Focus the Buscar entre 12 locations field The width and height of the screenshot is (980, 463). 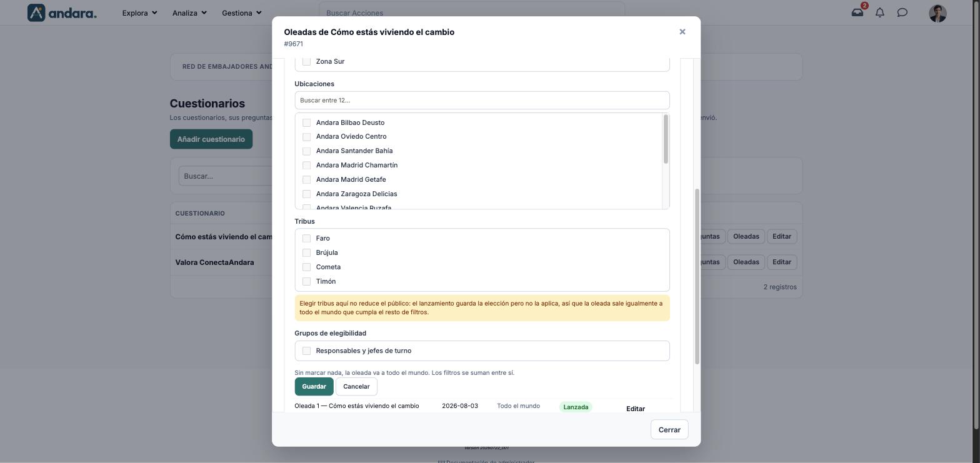point(482,100)
